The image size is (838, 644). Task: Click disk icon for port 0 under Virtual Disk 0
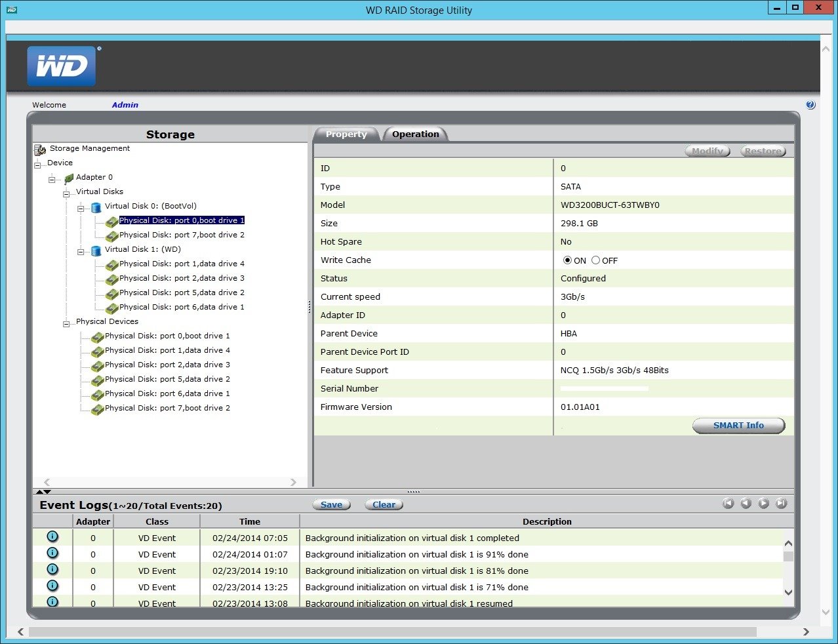(x=111, y=222)
